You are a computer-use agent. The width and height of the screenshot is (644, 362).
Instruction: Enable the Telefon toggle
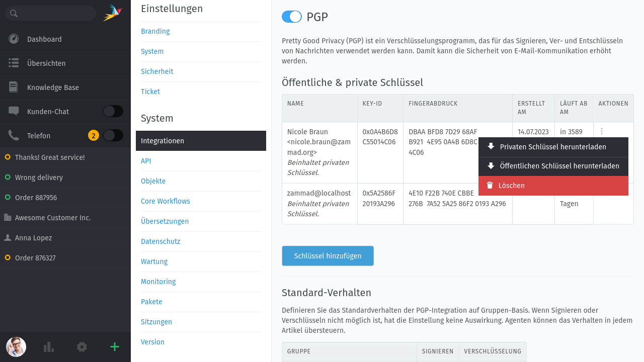(x=113, y=135)
